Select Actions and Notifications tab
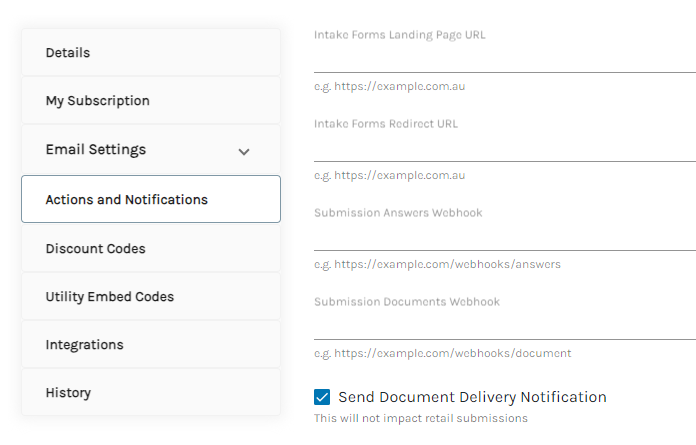Image resolution: width=696 pixels, height=445 pixels. point(151,199)
